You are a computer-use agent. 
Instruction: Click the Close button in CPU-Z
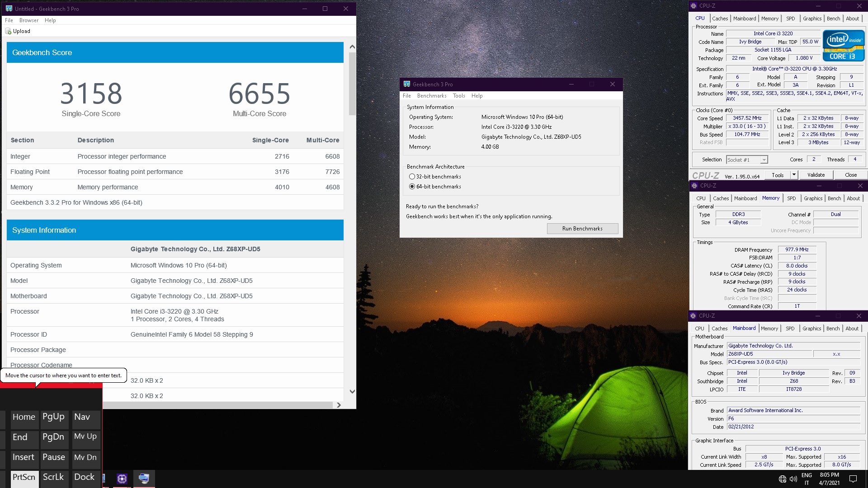point(850,175)
